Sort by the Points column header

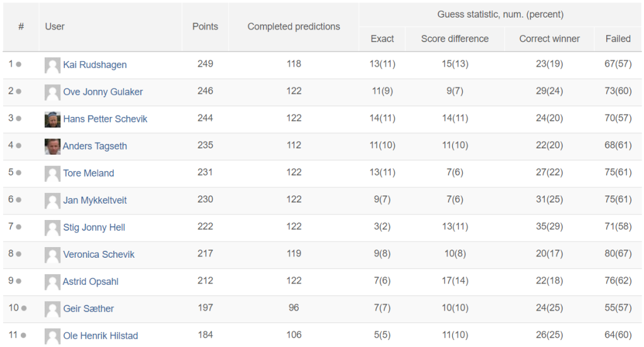pyautogui.click(x=206, y=26)
